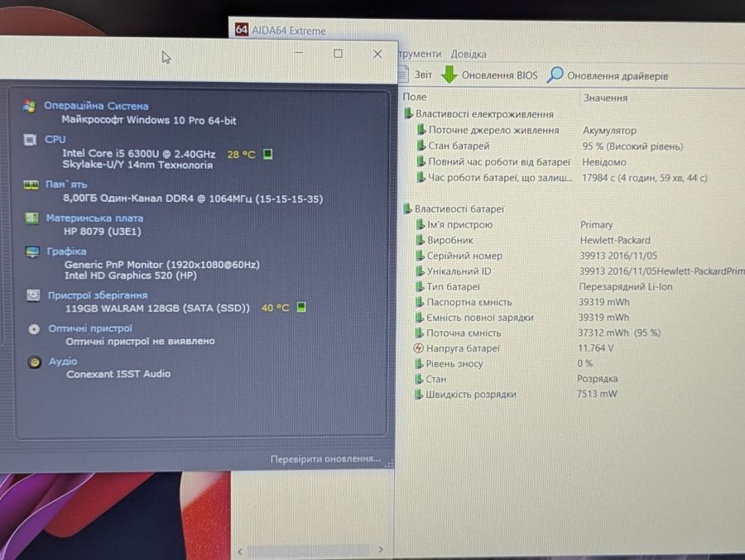Viewport: 745px width, 560px height.
Task: Open the Операційна Система section link
Action: pos(96,106)
